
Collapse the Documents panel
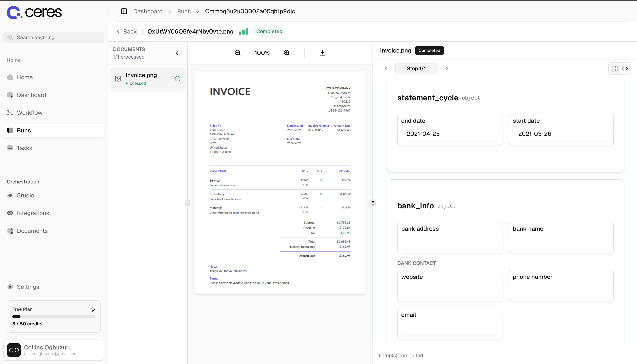pyautogui.click(x=177, y=53)
